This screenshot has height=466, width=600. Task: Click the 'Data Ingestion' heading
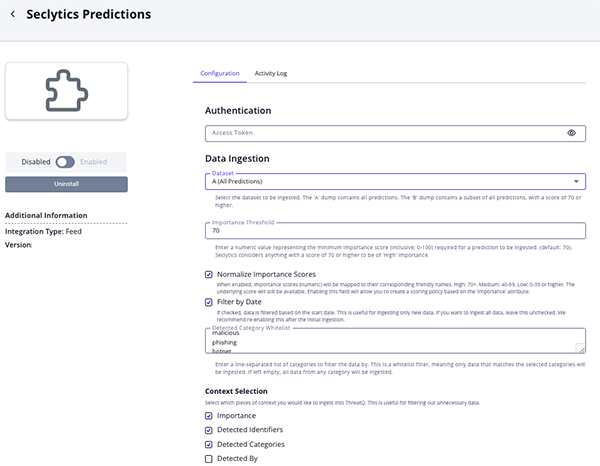[x=237, y=158]
